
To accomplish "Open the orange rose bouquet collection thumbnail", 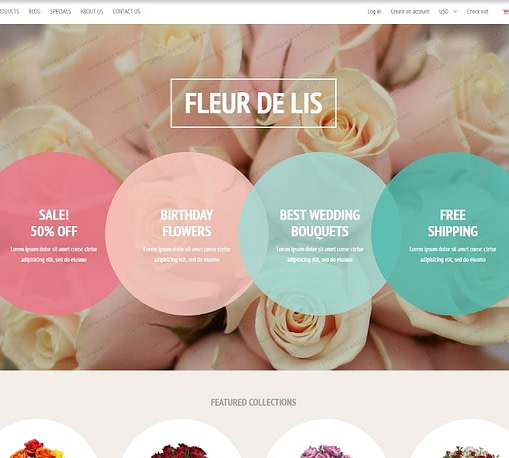I will (37, 448).
